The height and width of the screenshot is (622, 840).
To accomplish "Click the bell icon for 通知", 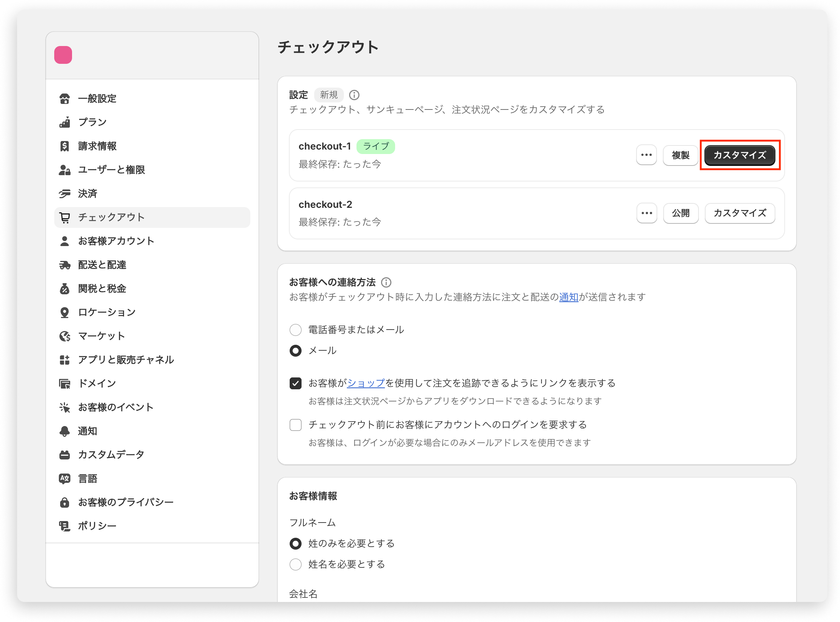I will click(x=64, y=431).
